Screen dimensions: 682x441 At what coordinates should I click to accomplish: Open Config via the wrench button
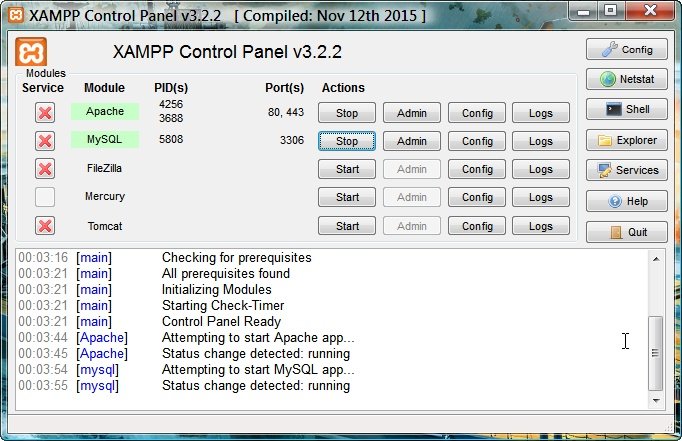pos(626,49)
